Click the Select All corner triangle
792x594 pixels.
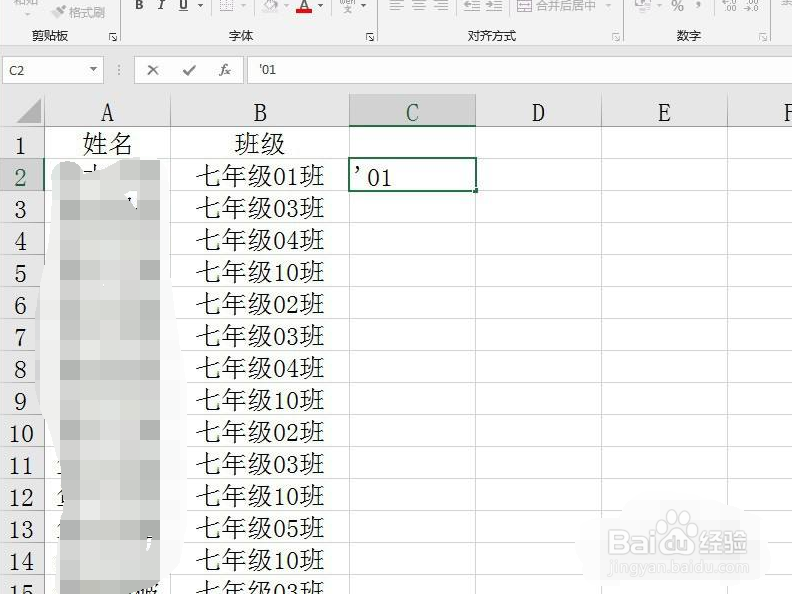tap(29, 112)
